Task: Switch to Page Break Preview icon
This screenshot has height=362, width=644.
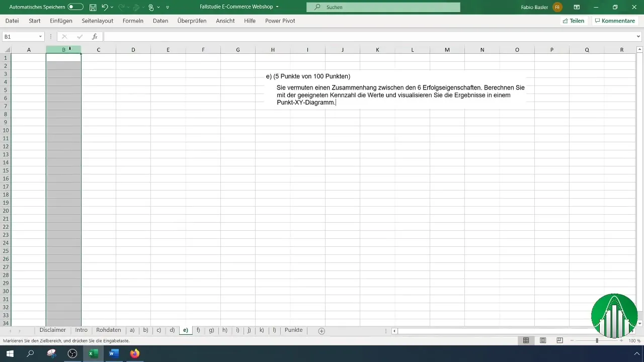Action: coord(559,340)
